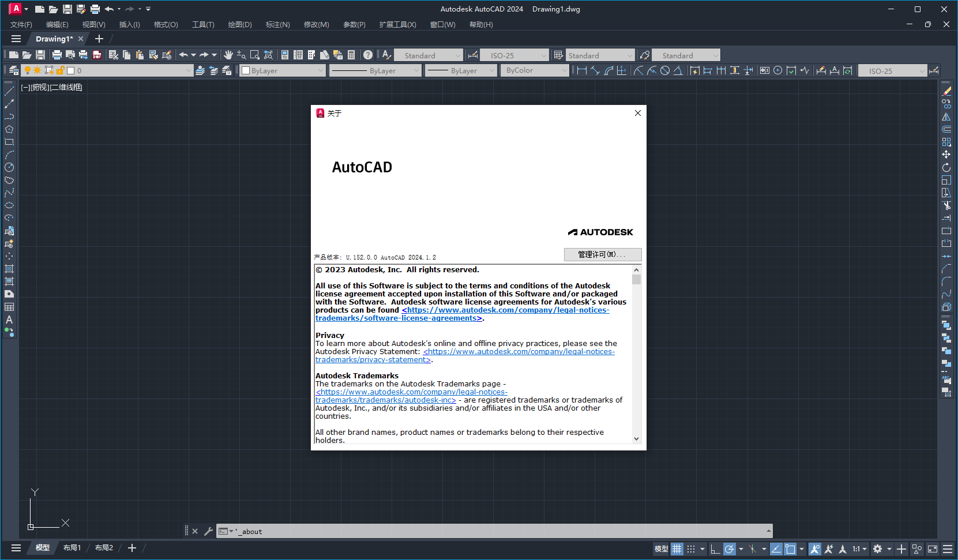Open the layer selection dropdown

point(188,70)
